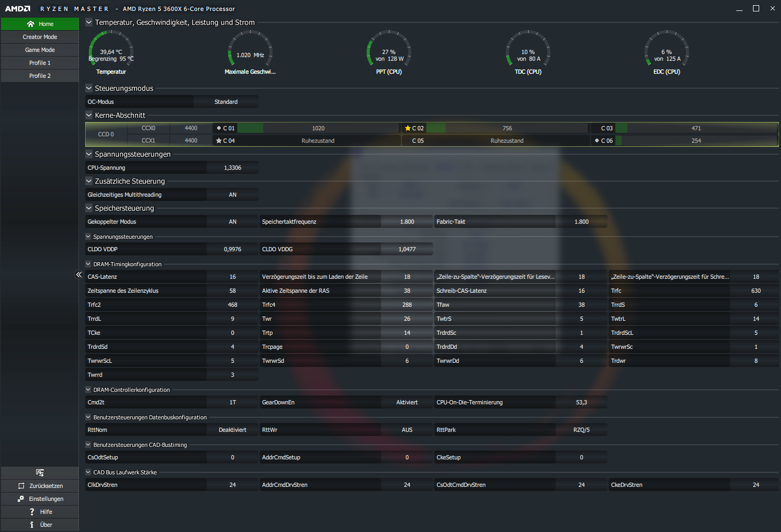Image resolution: width=781 pixels, height=532 pixels.
Task: Click the gold star on core C 02
Action: [x=408, y=128]
